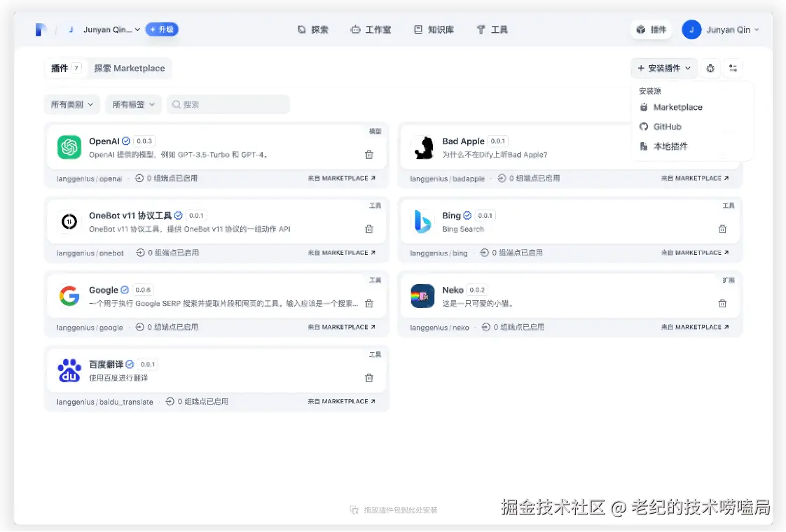
Task: Click the OpenAI plugin logo
Action: click(69, 147)
